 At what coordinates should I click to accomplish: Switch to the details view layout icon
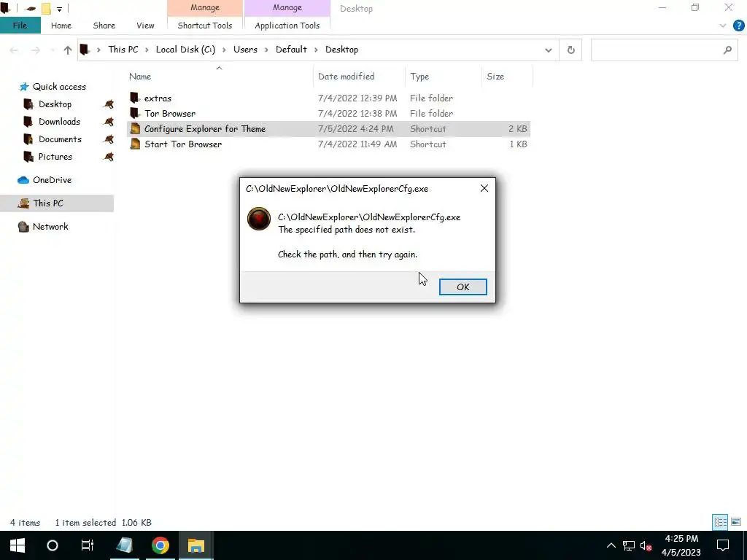pyautogui.click(x=720, y=522)
